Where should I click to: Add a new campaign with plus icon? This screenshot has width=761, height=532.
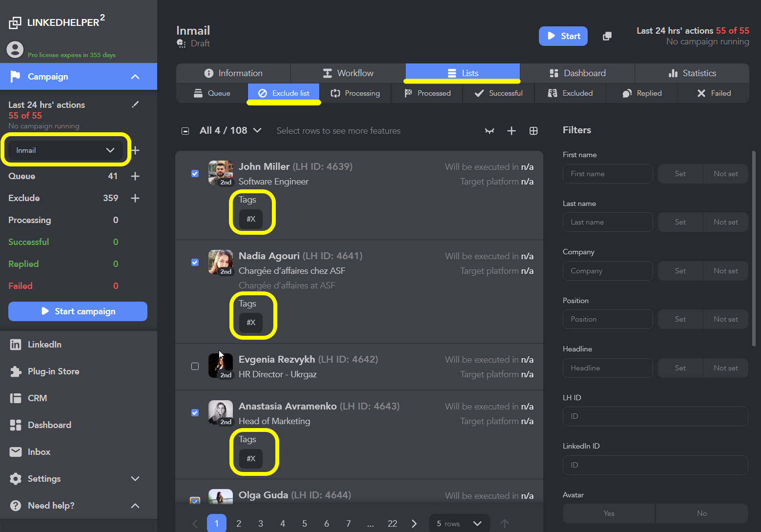tap(135, 150)
